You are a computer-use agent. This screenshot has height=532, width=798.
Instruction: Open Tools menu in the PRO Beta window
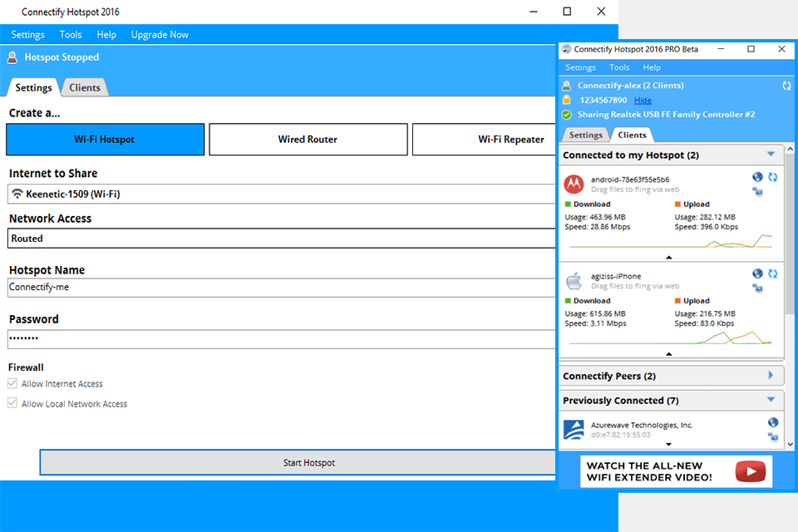click(619, 67)
